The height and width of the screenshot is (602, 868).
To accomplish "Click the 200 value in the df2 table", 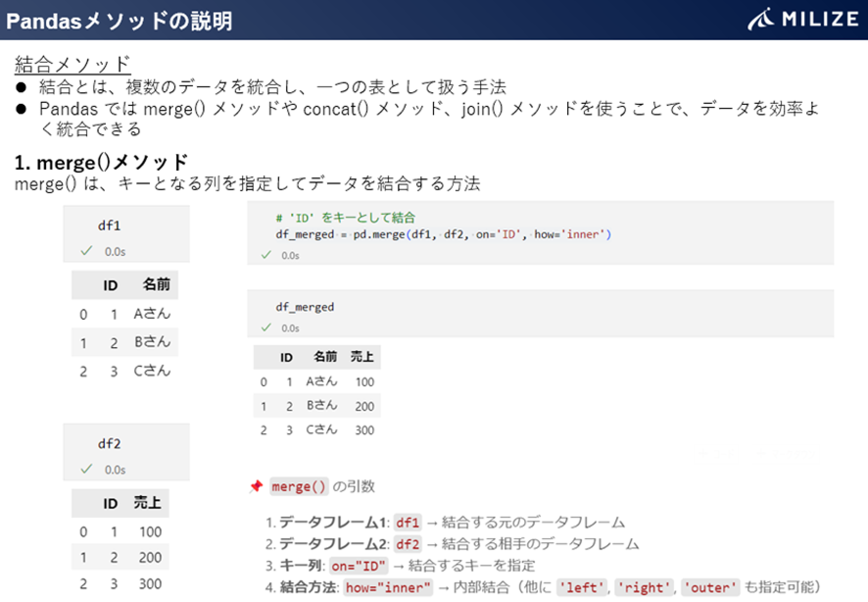I will [x=150, y=558].
